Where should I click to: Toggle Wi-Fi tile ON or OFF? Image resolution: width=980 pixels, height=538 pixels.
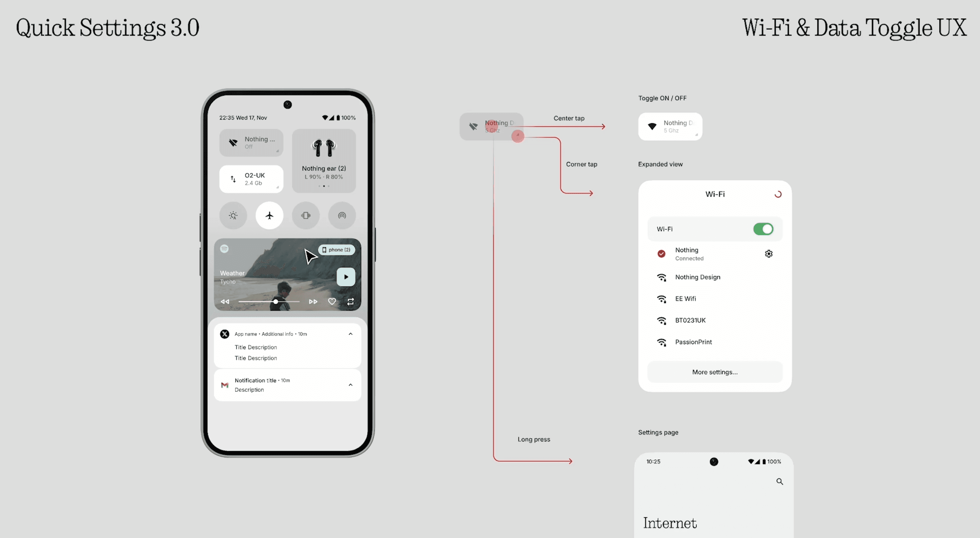point(669,126)
